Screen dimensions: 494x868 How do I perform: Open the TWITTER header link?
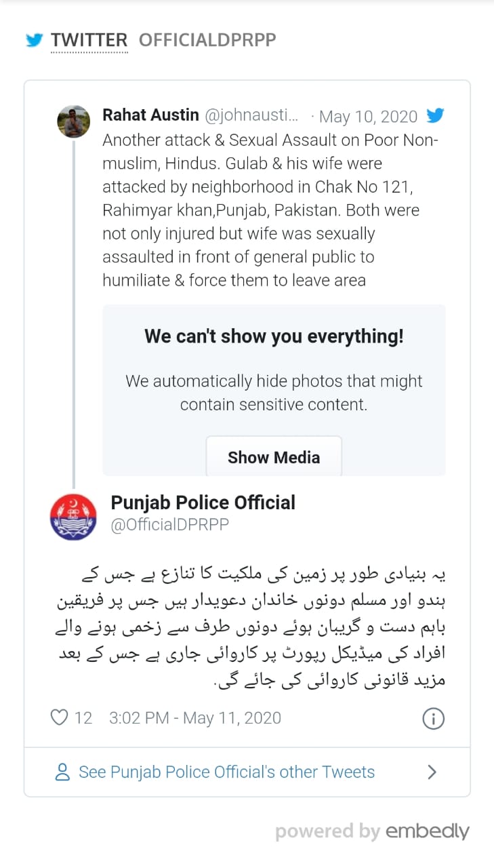coord(89,41)
